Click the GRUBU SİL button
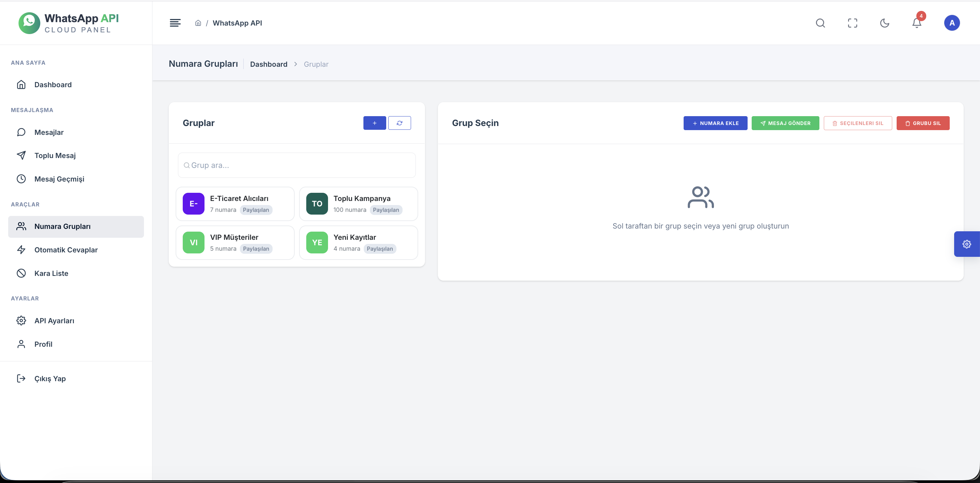Image resolution: width=980 pixels, height=483 pixels. point(923,123)
